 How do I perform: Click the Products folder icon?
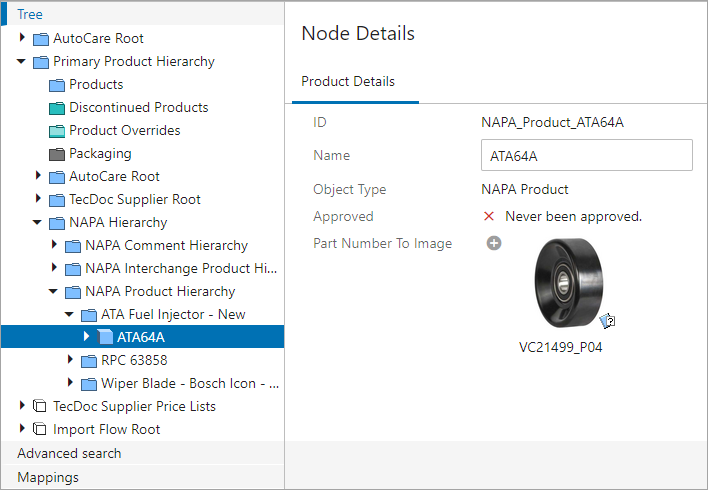pos(57,85)
